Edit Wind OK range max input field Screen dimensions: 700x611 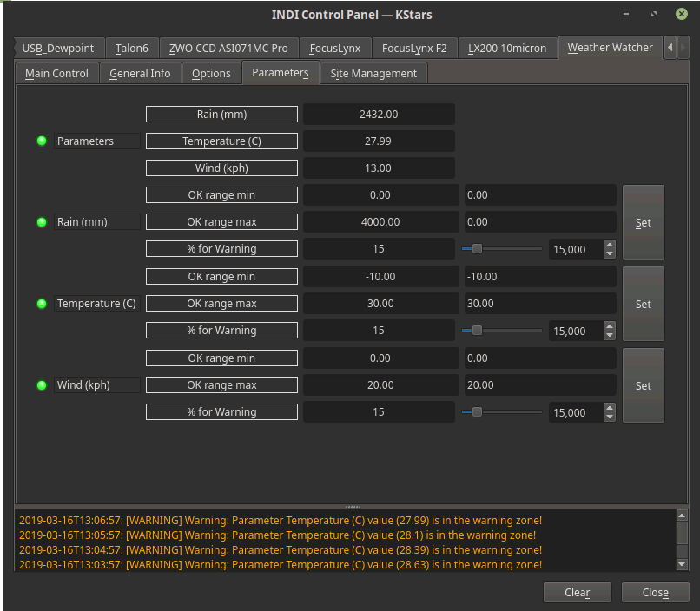tap(540, 384)
